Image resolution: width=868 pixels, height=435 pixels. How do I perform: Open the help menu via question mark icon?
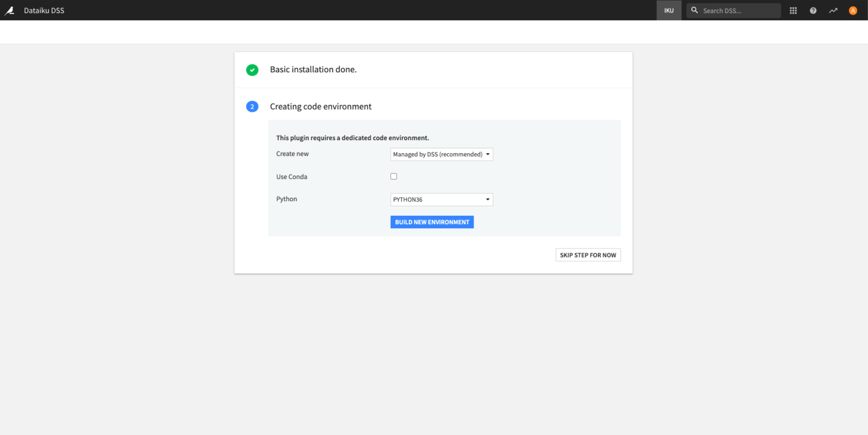(813, 10)
